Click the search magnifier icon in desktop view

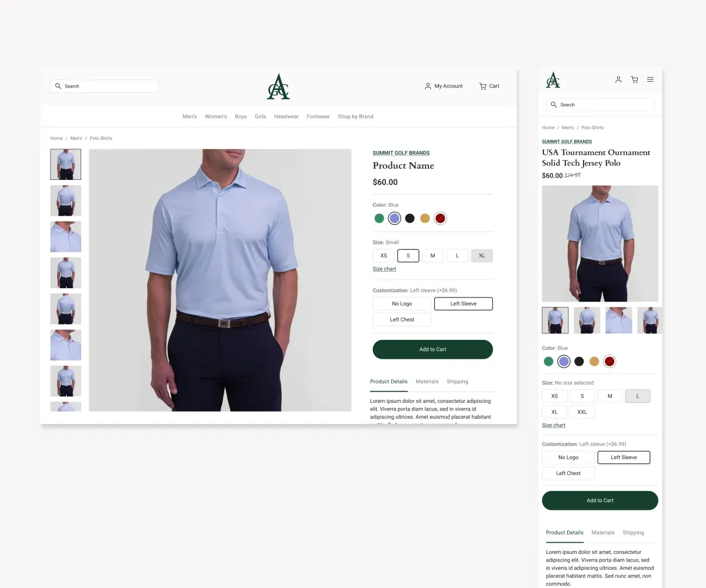[x=58, y=86]
